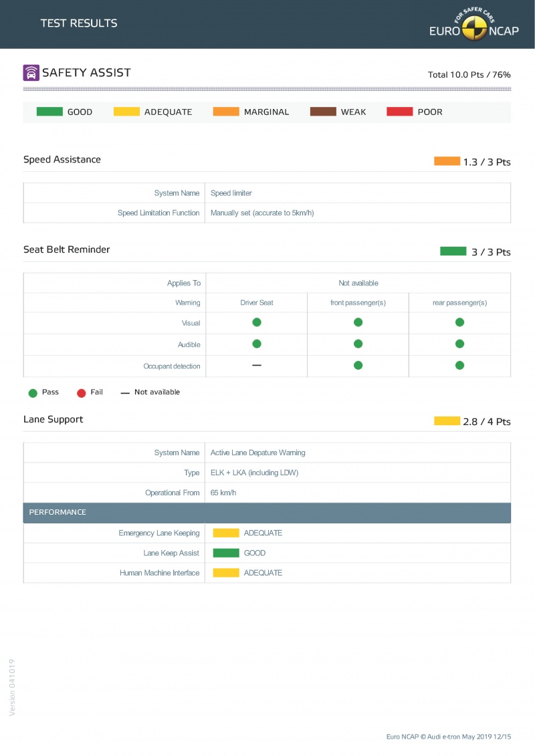Click 'Total 10.0 Pts / 76%' text

pos(469,75)
